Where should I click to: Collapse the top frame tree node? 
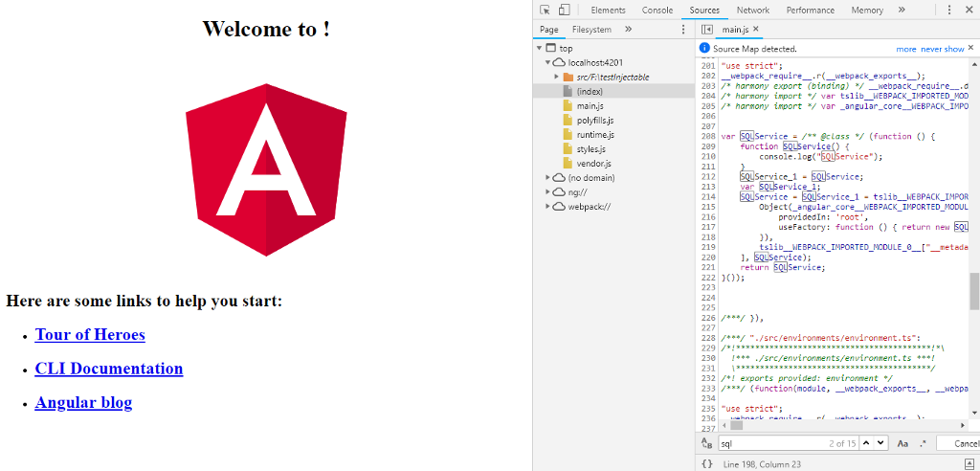tap(539, 48)
